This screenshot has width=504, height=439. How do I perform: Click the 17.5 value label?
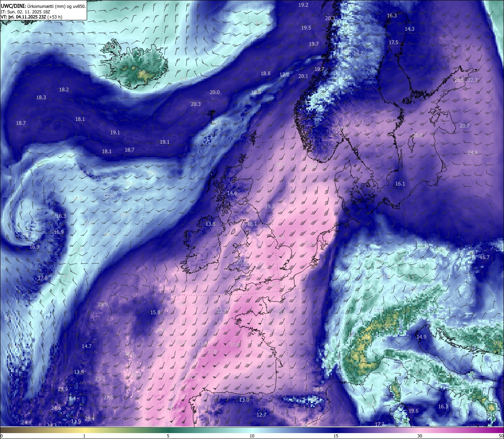[x=393, y=42]
